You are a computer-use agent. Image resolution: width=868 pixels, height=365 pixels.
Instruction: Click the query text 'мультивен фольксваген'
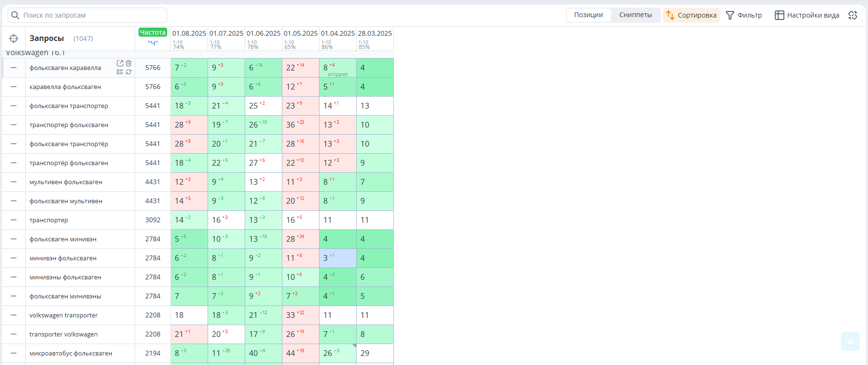tap(66, 182)
